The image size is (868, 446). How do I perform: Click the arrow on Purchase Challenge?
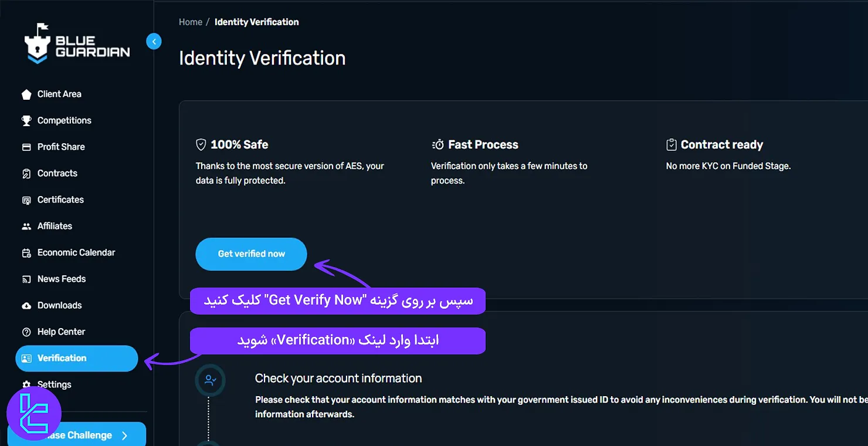[124, 435]
